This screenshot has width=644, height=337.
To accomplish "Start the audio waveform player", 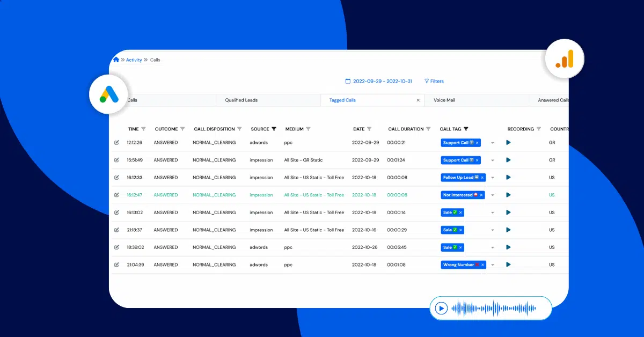I will [441, 308].
